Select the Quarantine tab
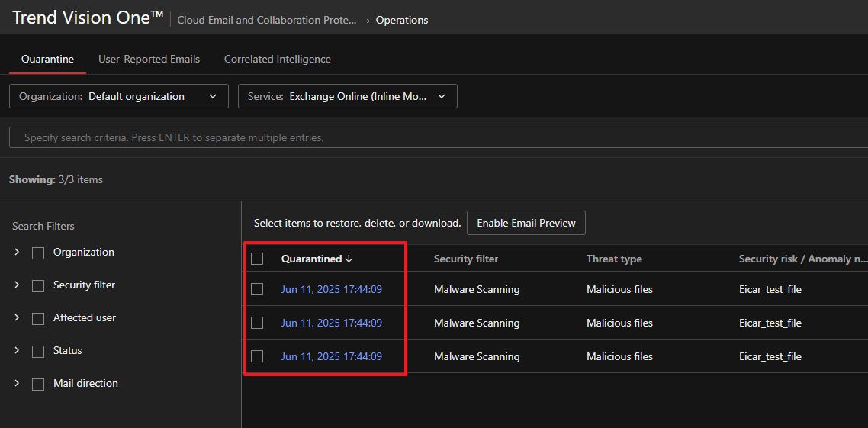 (x=47, y=59)
